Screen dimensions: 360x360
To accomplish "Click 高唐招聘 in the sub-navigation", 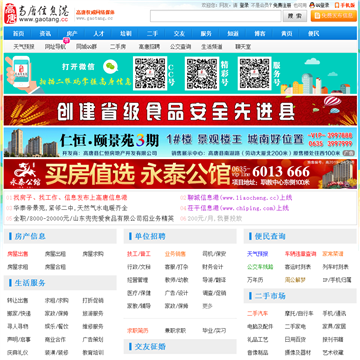I will (x=149, y=47).
